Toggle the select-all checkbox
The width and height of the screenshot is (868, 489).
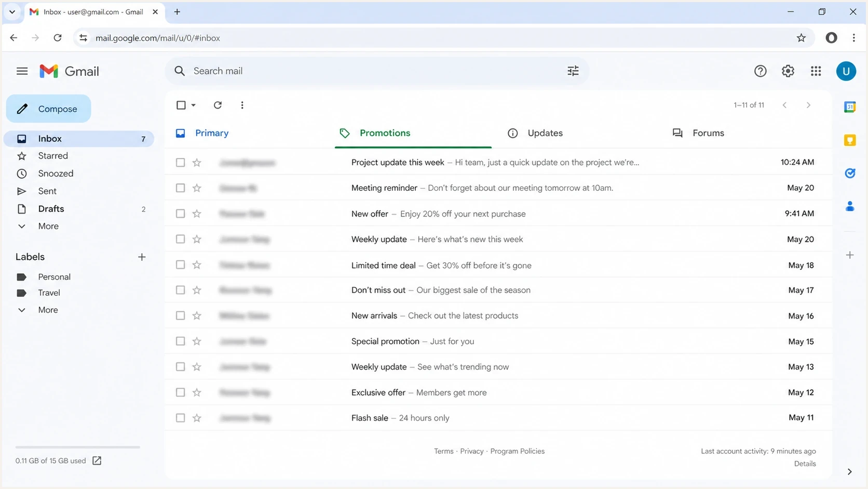181,105
